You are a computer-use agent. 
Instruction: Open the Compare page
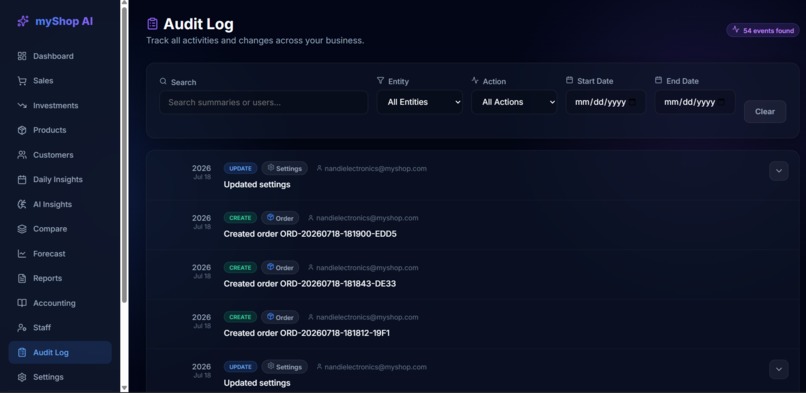(60, 229)
